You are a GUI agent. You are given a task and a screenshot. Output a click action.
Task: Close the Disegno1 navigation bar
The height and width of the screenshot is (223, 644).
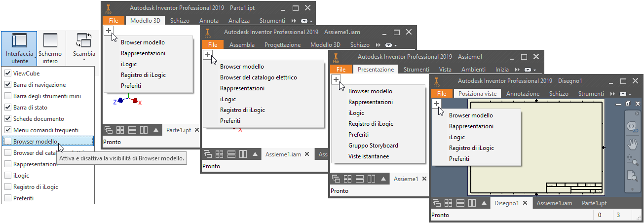coord(637,113)
